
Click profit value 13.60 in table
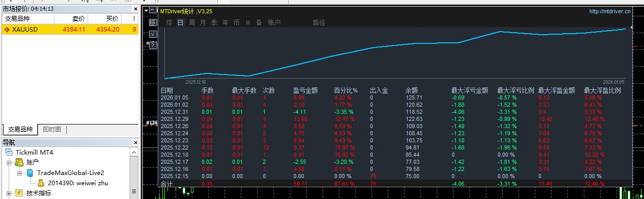[301, 119]
